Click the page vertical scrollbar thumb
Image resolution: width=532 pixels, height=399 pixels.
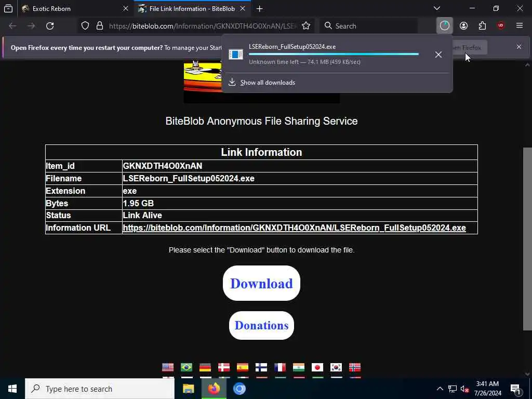tap(527, 238)
